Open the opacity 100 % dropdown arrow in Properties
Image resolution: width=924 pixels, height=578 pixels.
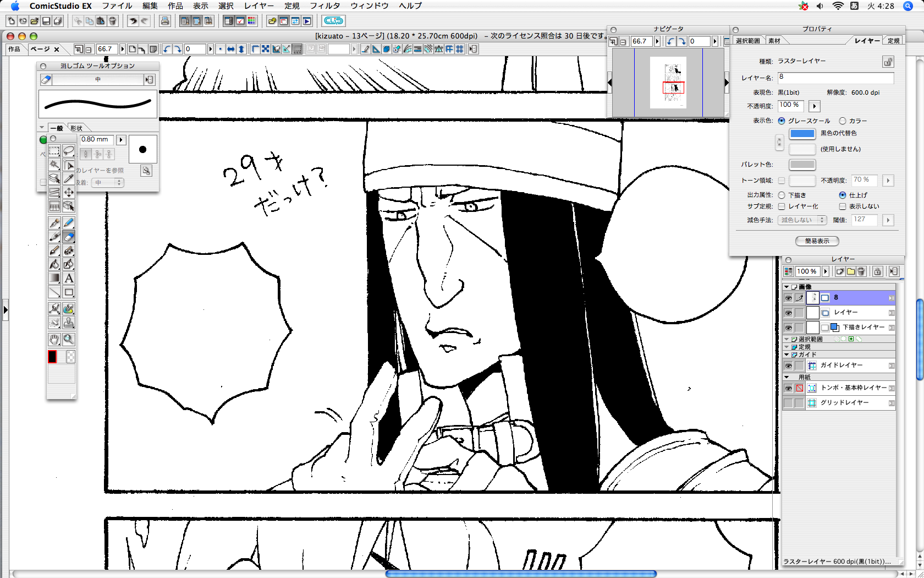[x=815, y=106]
